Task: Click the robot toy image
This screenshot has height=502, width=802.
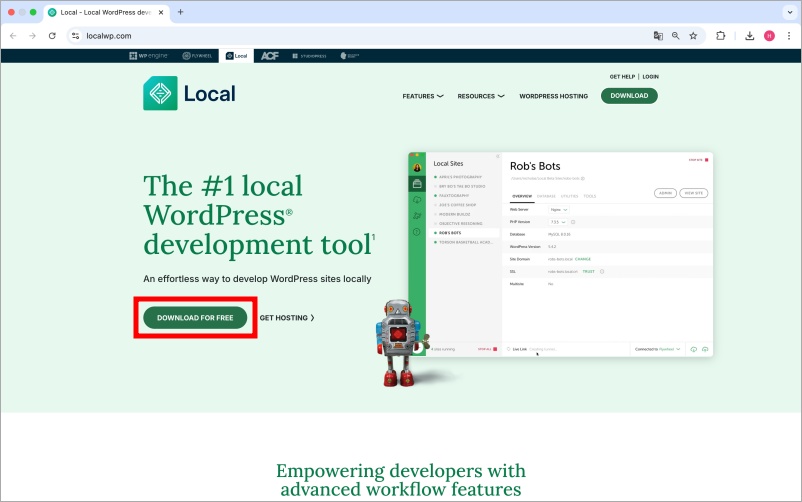Action: point(400,342)
